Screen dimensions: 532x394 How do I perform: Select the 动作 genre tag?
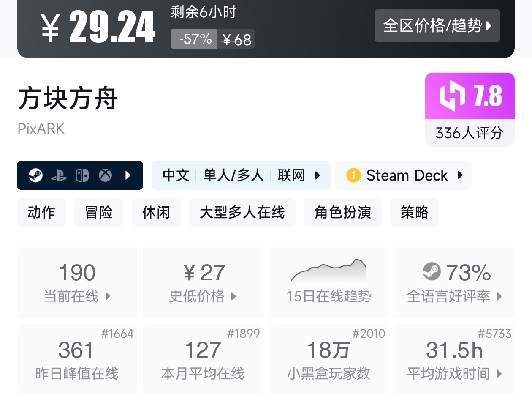41,212
